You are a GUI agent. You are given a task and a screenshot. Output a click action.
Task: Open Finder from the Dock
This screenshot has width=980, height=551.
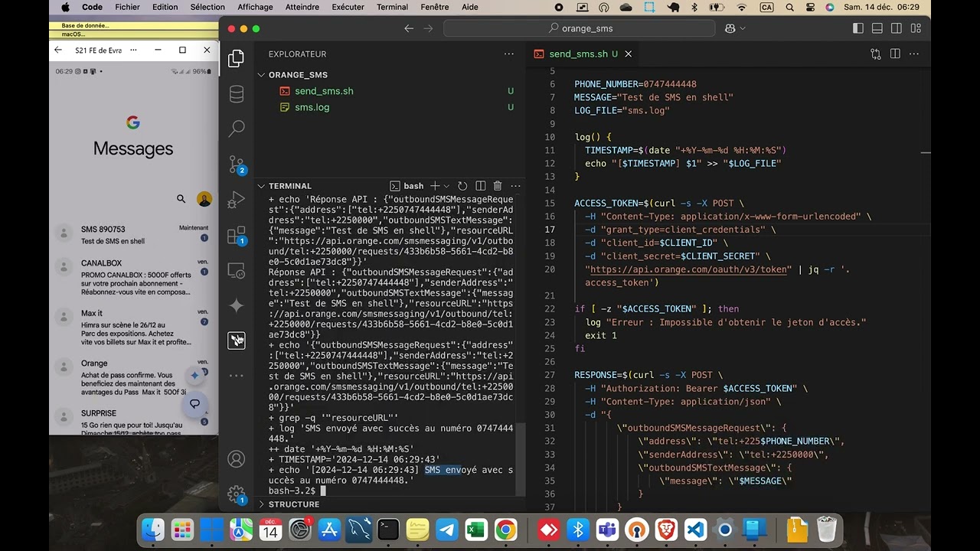(x=153, y=530)
